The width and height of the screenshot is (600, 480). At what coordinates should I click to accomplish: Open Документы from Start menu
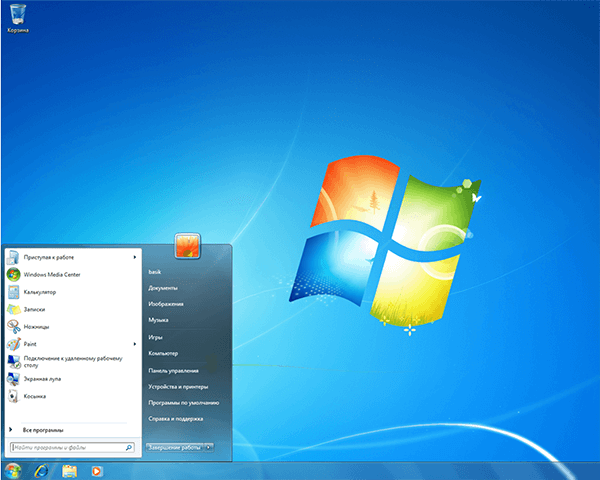(x=163, y=288)
